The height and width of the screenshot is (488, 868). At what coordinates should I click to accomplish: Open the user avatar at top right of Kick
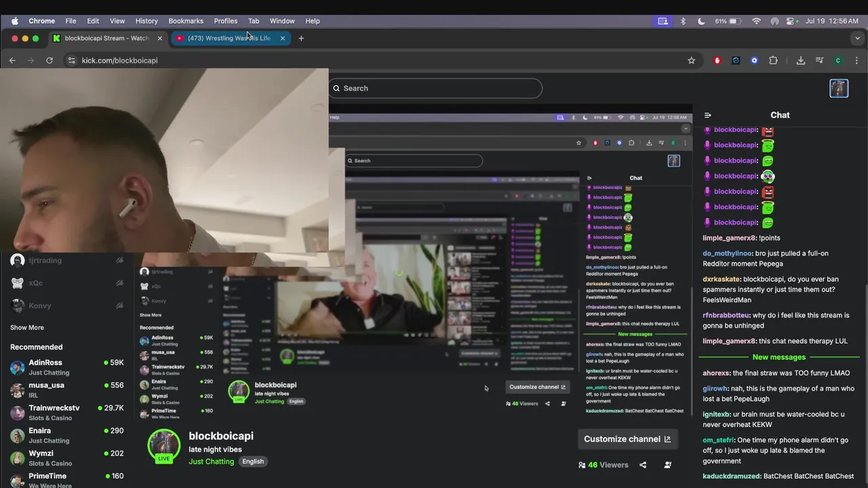pyautogui.click(x=839, y=88)
